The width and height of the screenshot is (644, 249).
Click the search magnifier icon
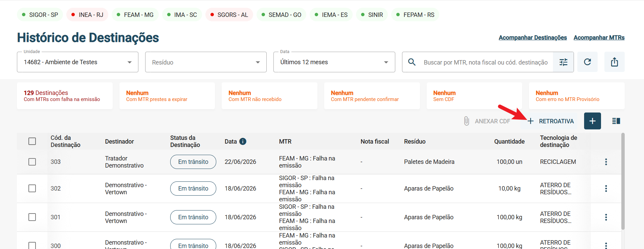coord(412,62)
